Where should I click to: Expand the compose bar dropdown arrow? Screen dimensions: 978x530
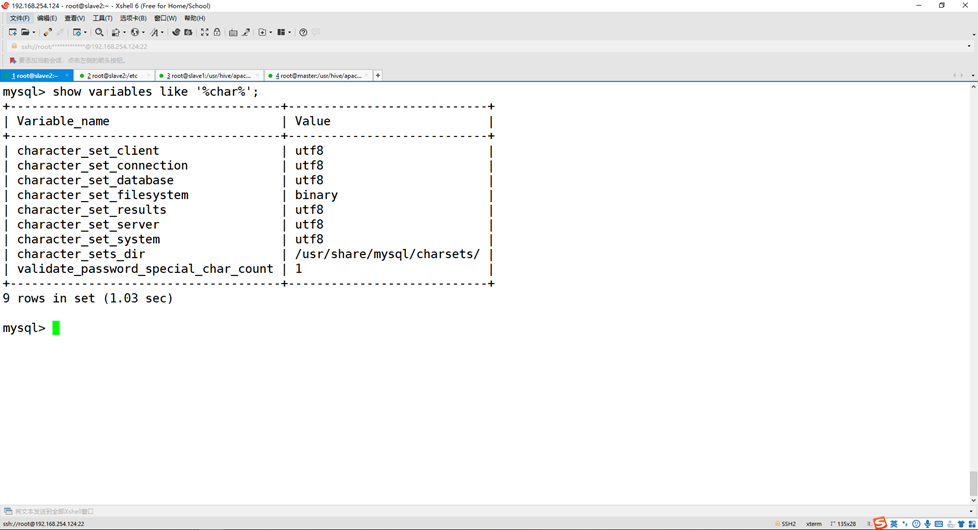coord(971,511)
